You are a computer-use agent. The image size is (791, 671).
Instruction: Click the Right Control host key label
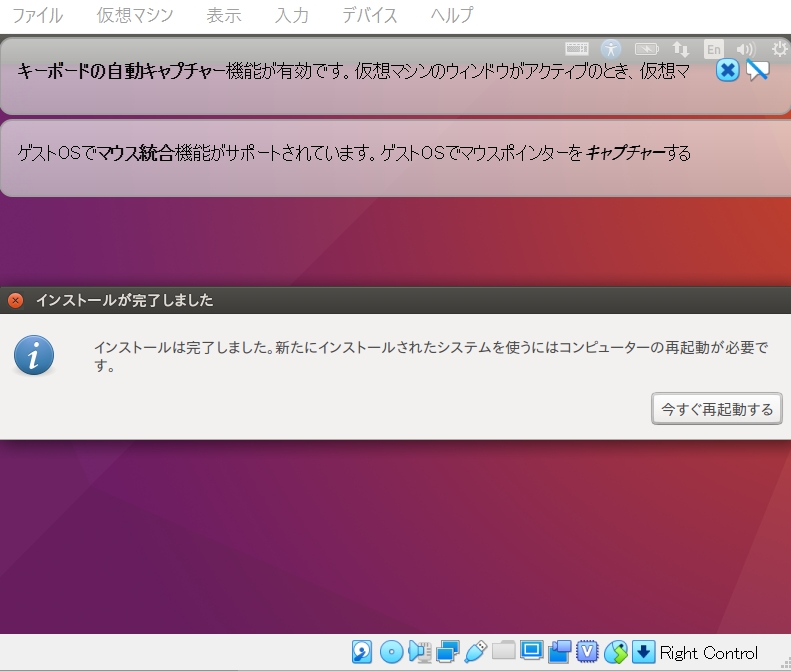tap(708, 653)
